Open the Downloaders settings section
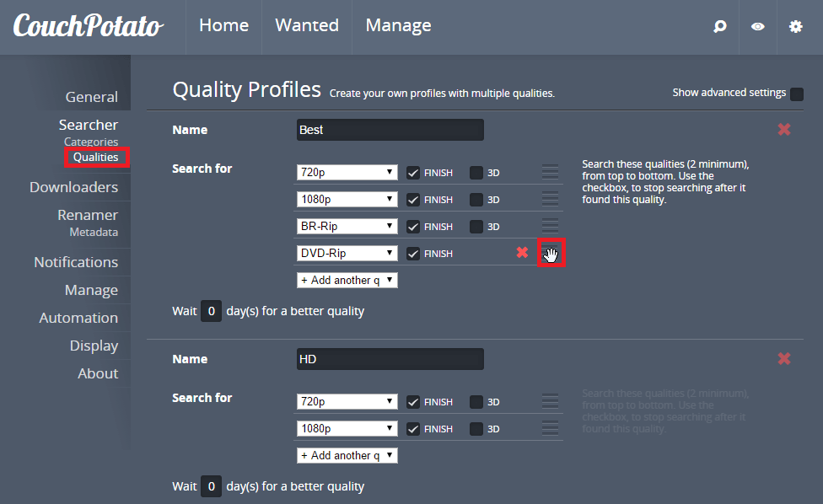This screenshot has height=504, width=823. pos(73,187)
